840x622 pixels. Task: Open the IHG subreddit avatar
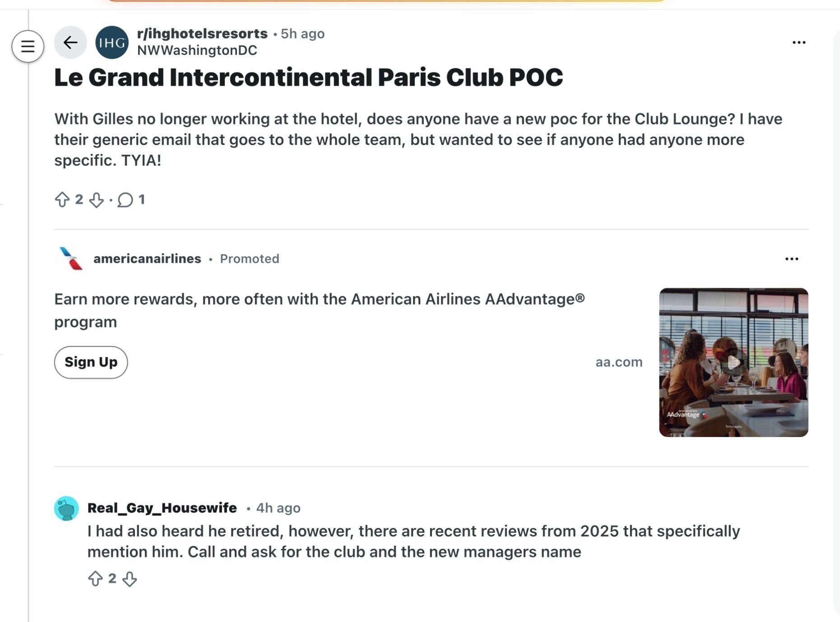(112, 42)
